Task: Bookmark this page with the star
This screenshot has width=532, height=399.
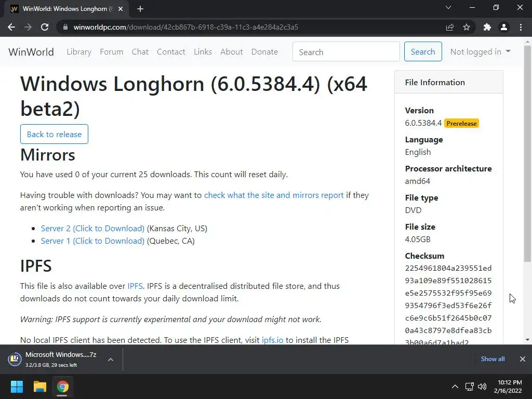Action: [467, 27]
